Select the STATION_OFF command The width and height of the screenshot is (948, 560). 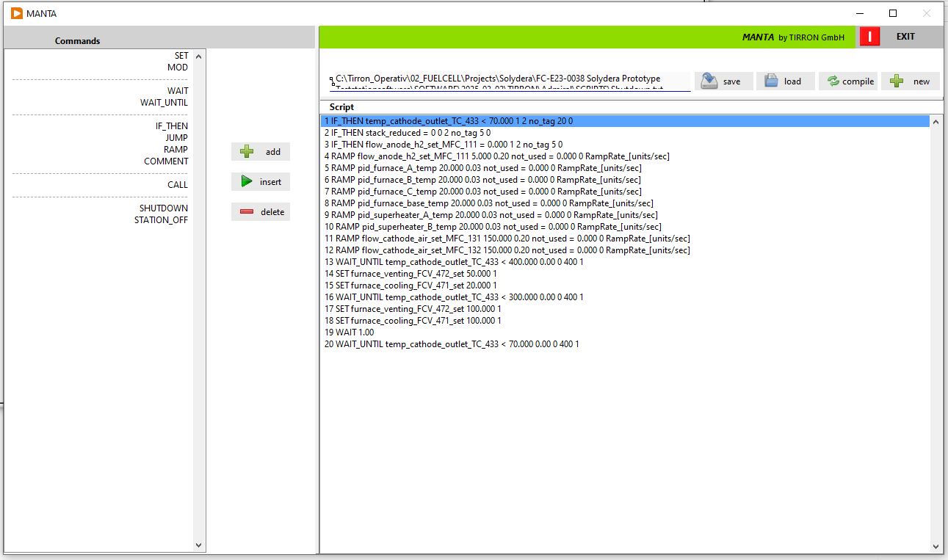click(161, 220)
